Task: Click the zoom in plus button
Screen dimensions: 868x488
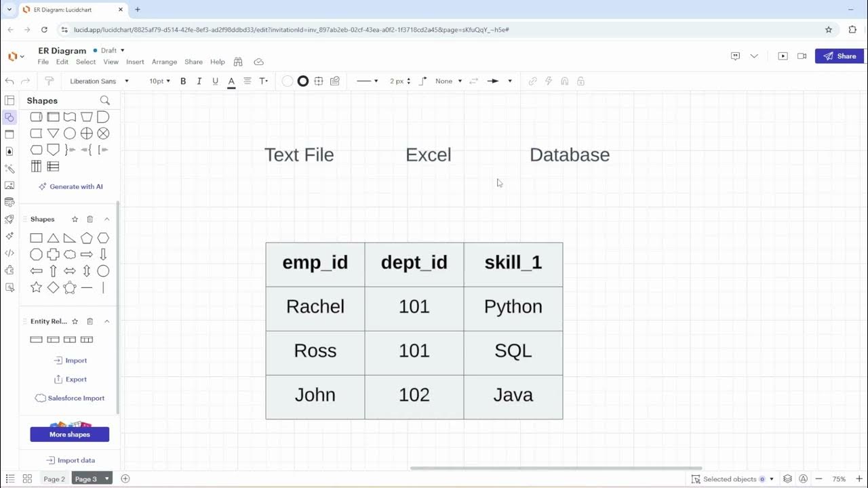Action: tap(859, 479)
